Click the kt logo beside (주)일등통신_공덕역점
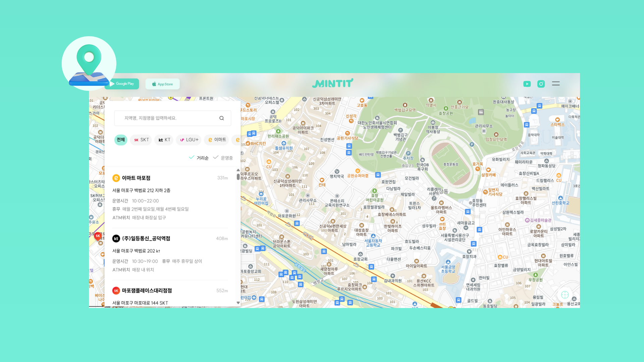The image size is (644, 362). tap(116, 238)
